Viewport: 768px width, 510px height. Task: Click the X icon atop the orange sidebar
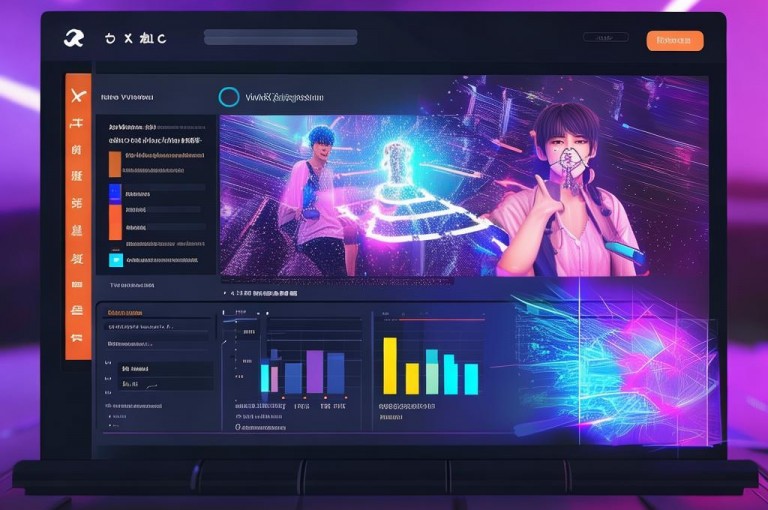point(78,96)
